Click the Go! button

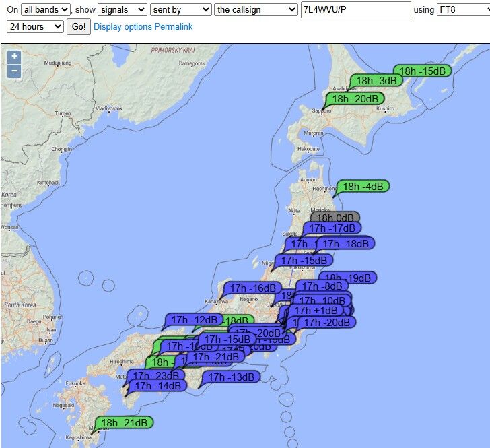pyautogui.click(x=79, y=26)
